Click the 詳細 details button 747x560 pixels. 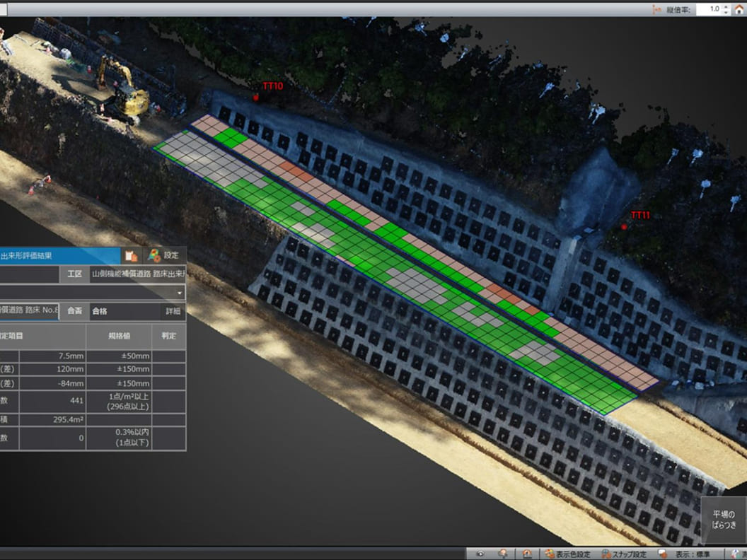(x=173, y=311)
